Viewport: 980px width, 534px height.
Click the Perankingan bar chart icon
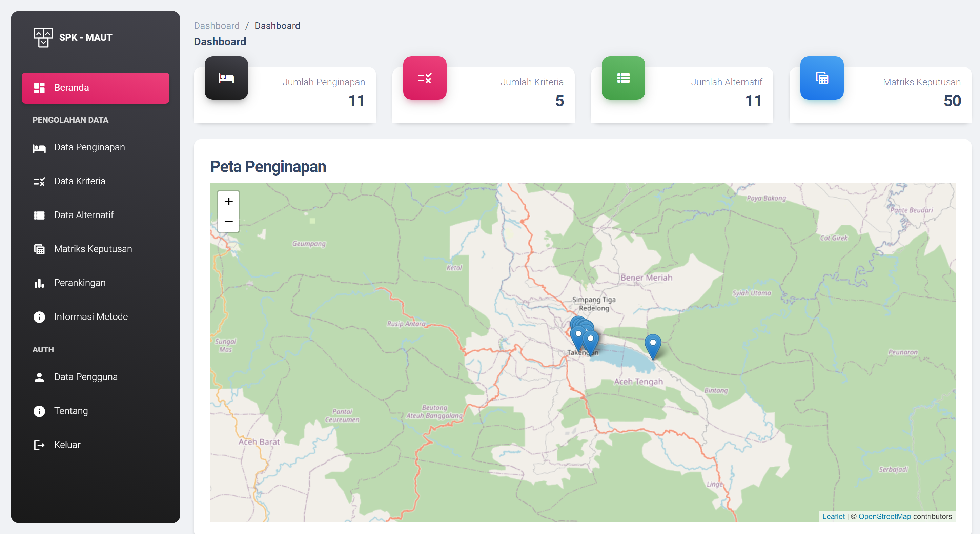point(39,283)
